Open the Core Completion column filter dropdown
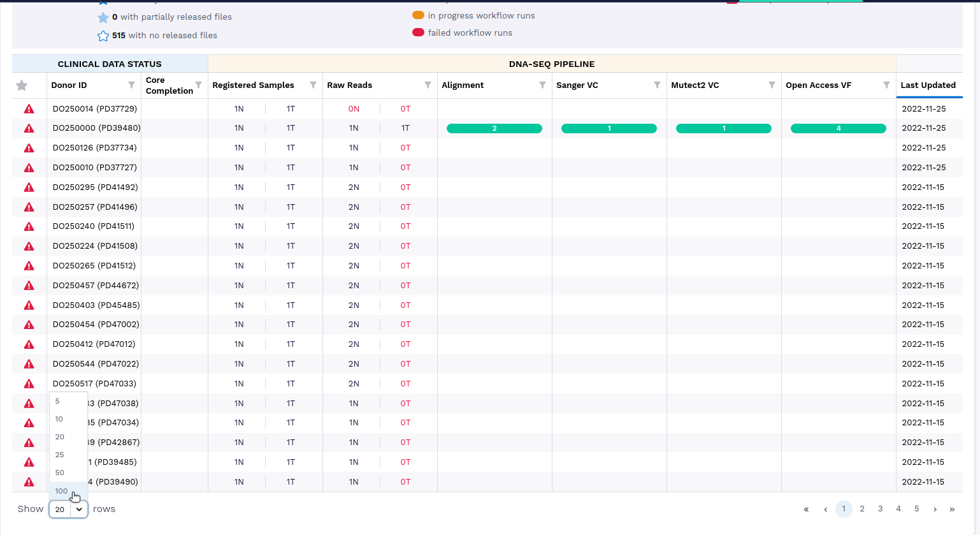The image size is (980, 535). (199, 84)
